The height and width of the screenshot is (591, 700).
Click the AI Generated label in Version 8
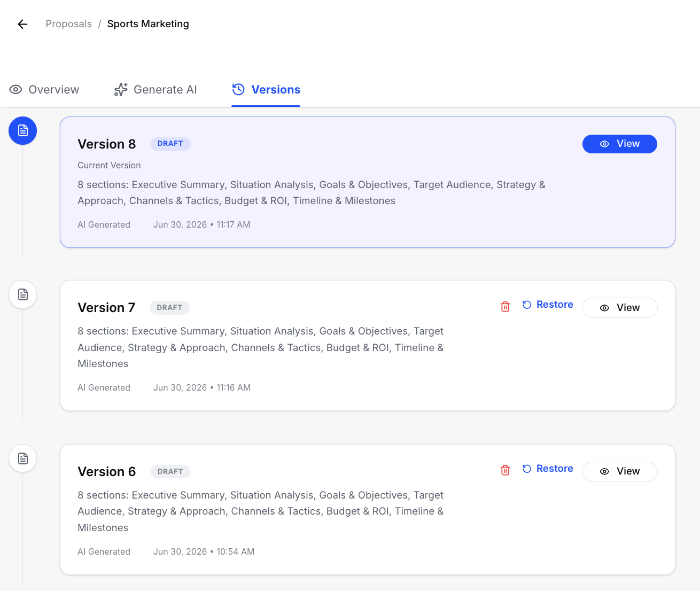[x=104, y=225]
